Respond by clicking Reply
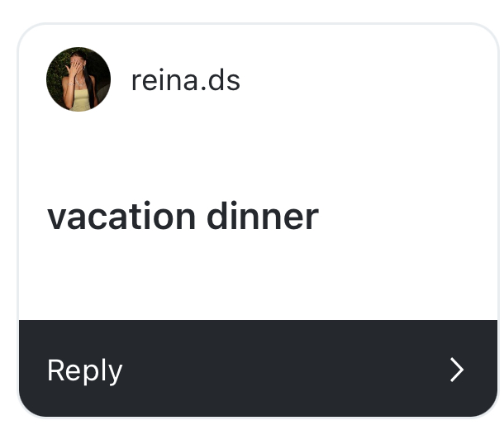 (85, 370)
